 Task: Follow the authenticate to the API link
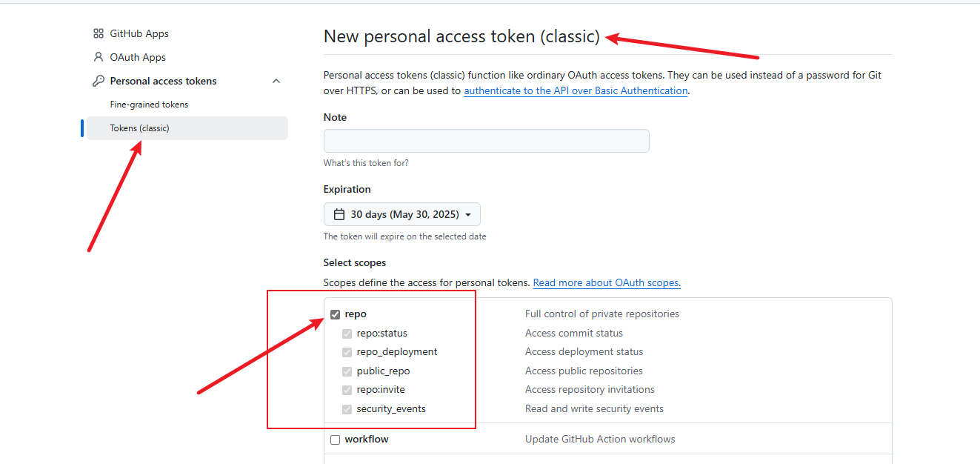(x=576, y=90)
